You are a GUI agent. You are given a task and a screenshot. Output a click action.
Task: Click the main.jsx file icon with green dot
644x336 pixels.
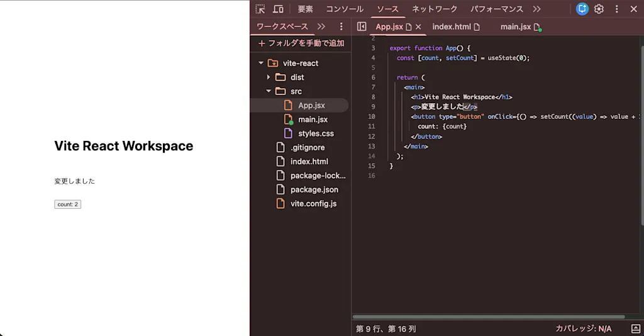(288, 120)
